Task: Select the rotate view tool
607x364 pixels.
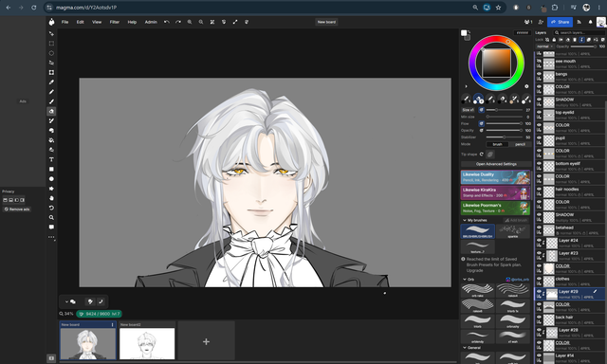Action: [x=51, y=208]
